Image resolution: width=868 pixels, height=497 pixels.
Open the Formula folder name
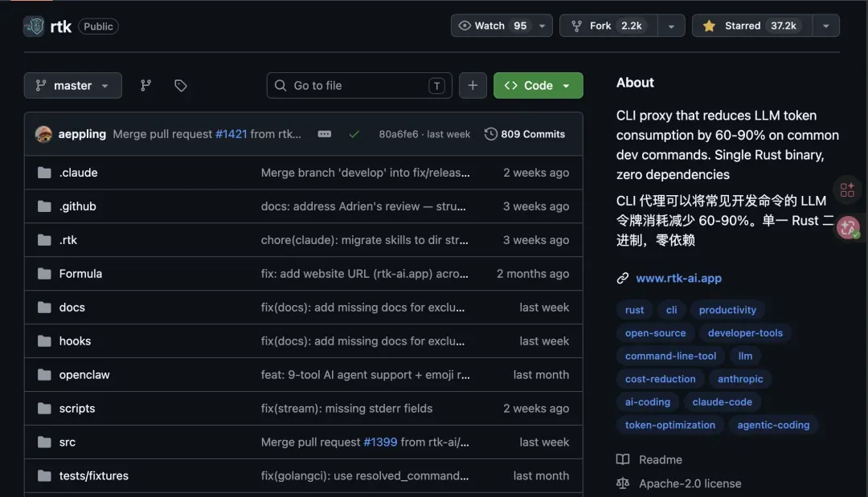pyautogui.click(x=80, y=275)
